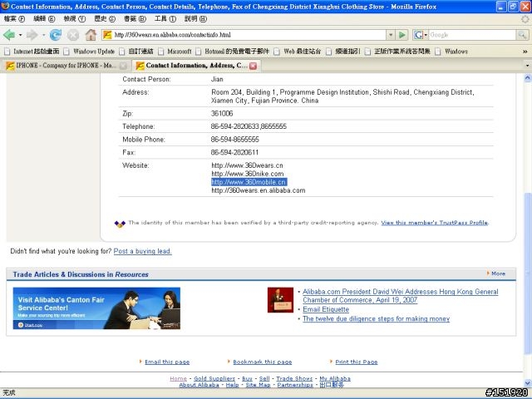Open the Web 最佳站台 bookmark
532x399 pixels.
click(298, 52)
